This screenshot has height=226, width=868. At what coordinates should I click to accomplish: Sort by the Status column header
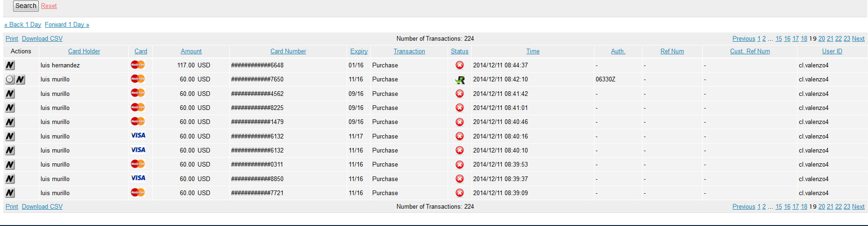459,51
